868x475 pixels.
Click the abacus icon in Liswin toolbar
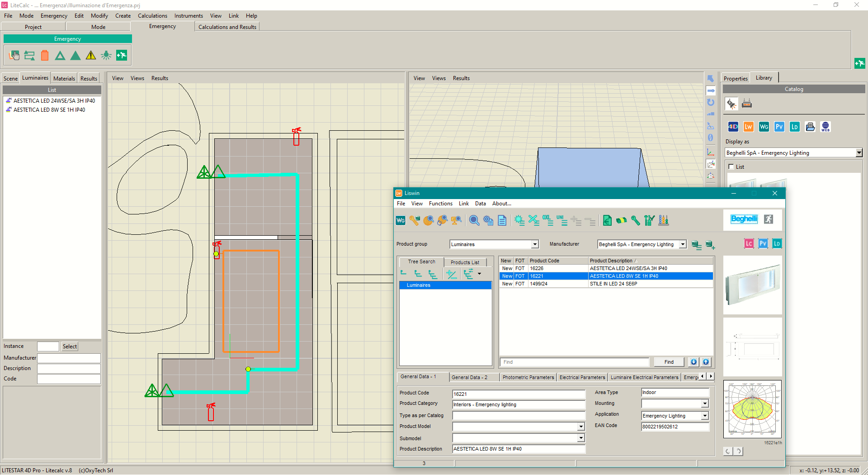coord(664,220)
